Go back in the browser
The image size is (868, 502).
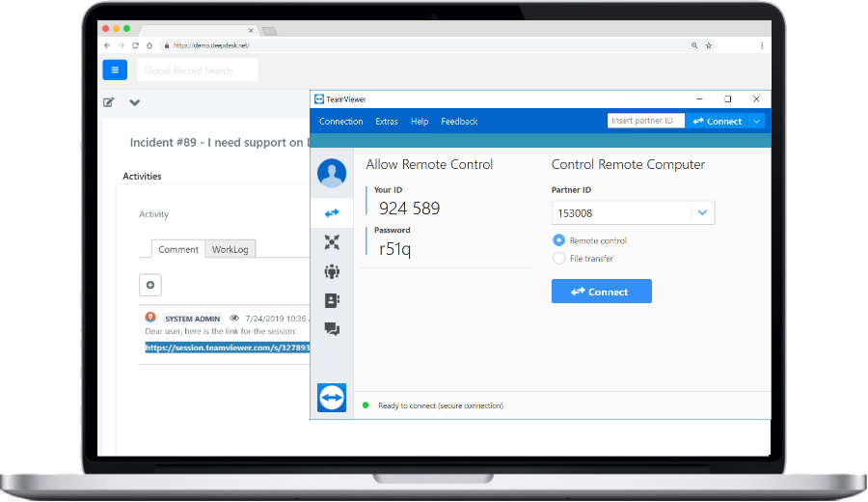107,45
